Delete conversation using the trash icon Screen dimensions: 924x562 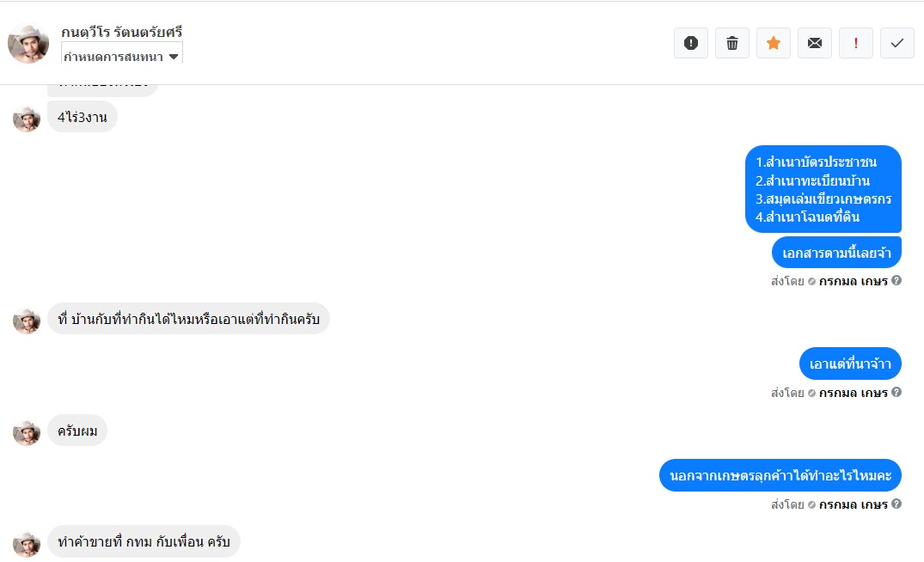tap(732, 43)
